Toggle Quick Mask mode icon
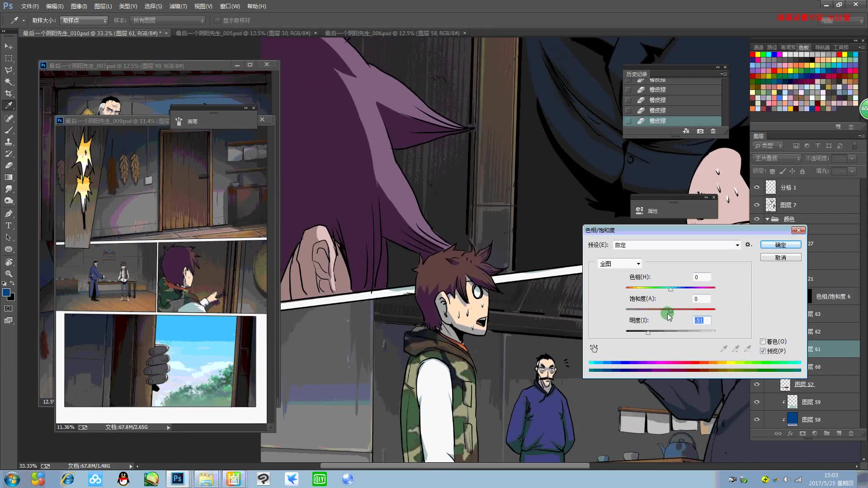Image resolution: width=868 pixels, height=488 pixels. point(9,309)
